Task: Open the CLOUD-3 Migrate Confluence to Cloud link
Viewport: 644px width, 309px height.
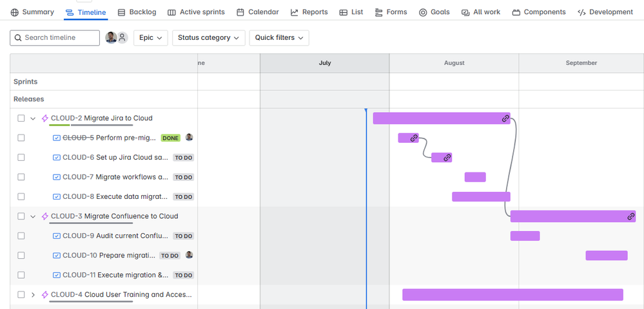Action: pos(115,216)
